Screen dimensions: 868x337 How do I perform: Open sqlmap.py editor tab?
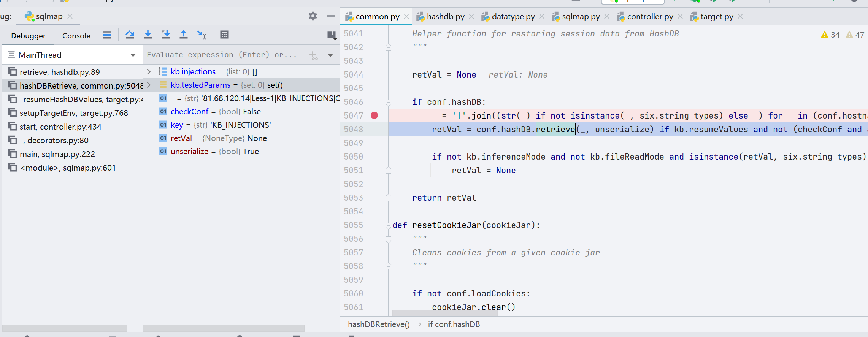coord(581,17)
